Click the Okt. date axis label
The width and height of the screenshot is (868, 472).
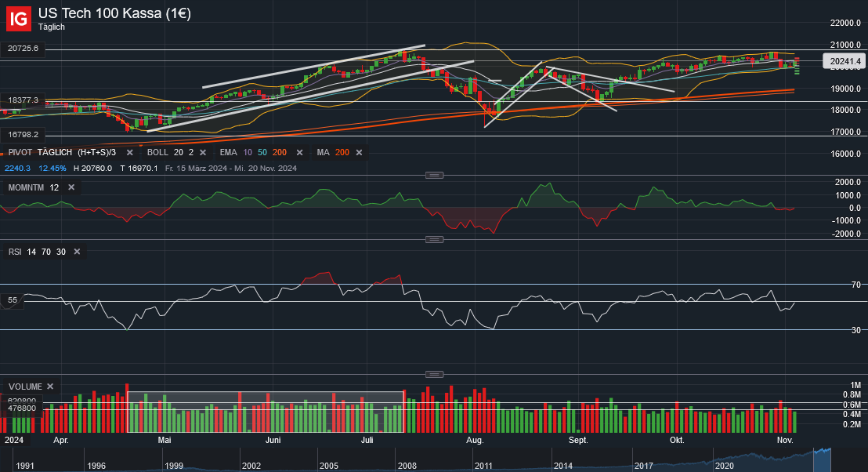pyautogui.click(x=677, y=440)
